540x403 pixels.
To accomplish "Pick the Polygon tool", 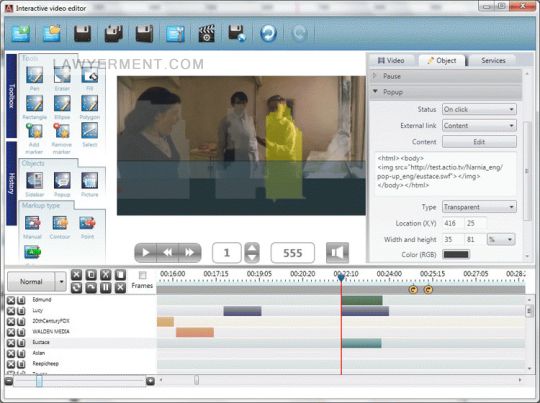I will pyautogui.click(x=90, y=103).
